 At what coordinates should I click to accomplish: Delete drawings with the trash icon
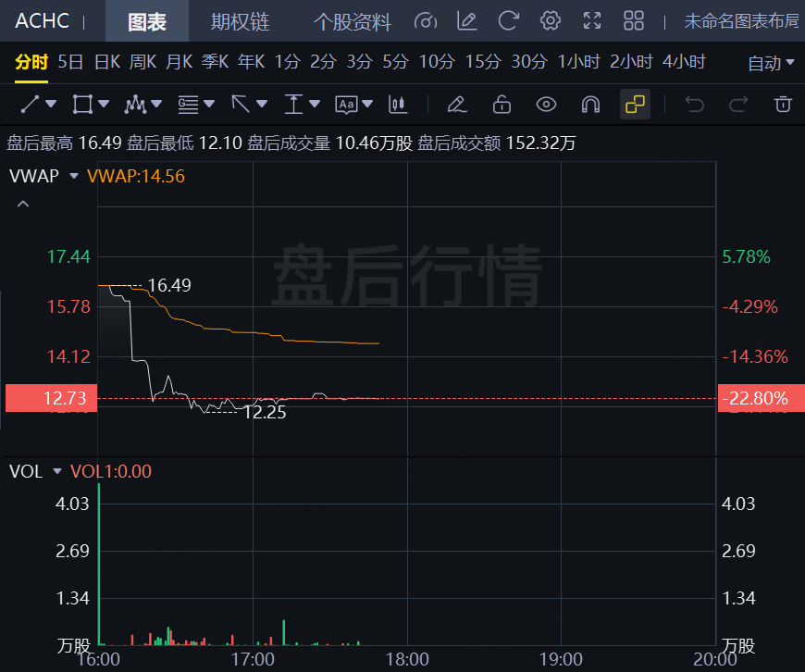click(x=783, y=104)
